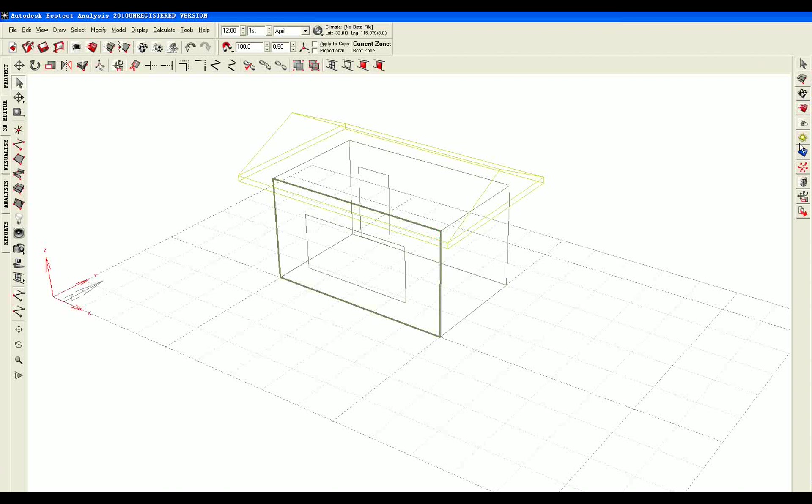Viewport: 812px width, 504px height.
Task: Switch to the VISUALISE side tab
Action: pyautogui.click(x=5, y=155)
